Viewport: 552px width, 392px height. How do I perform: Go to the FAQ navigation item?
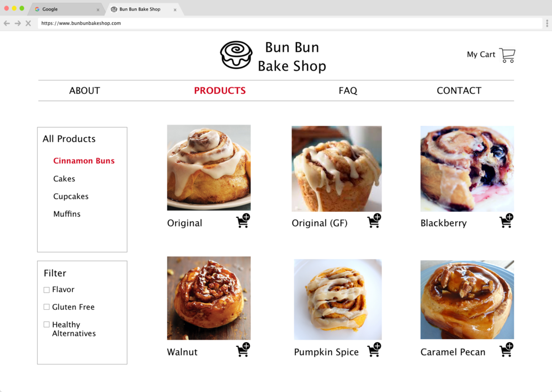point(348,91)
